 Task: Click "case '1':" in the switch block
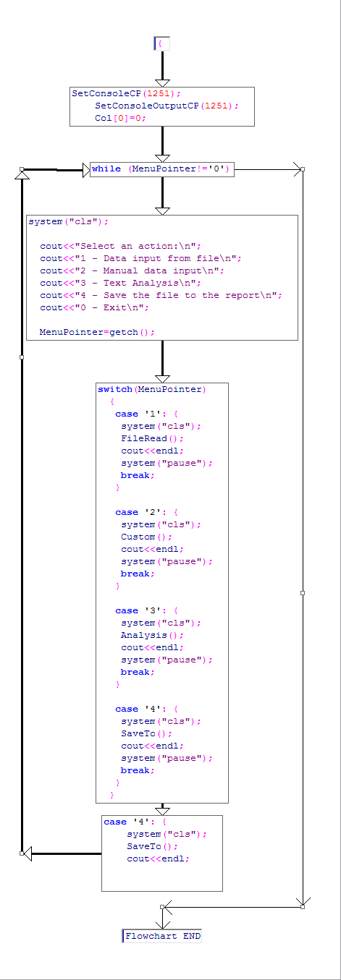click(x=142, y=414)
